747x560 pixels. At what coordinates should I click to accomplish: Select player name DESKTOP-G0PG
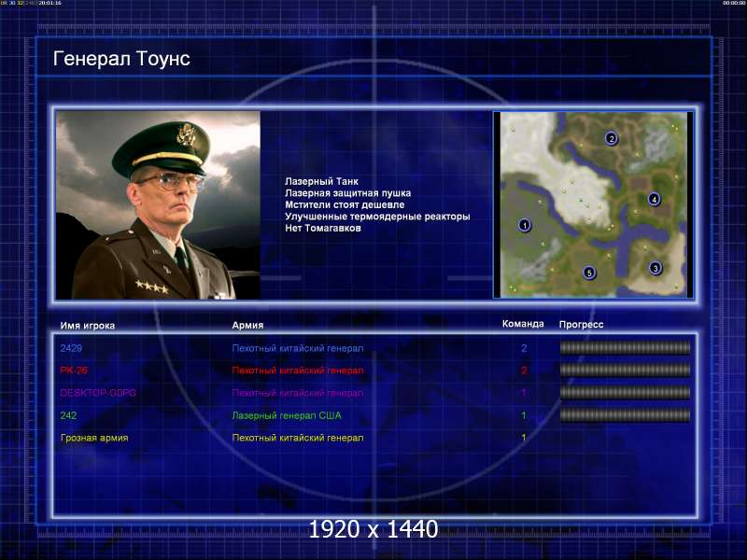pyautogui.click(x=98, y=393)
